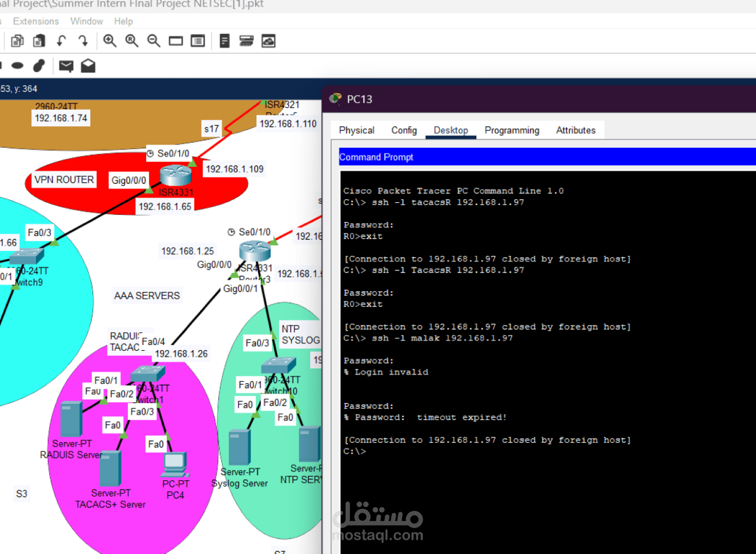Switch to the Config tab in PC13
The height and width of the screenshot is (554, 756).
coord(404,130)
